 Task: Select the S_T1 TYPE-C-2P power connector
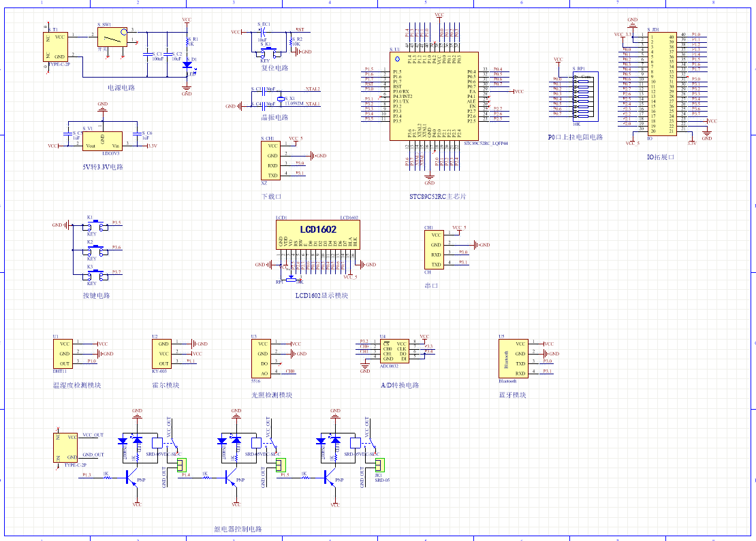(55, 48)
